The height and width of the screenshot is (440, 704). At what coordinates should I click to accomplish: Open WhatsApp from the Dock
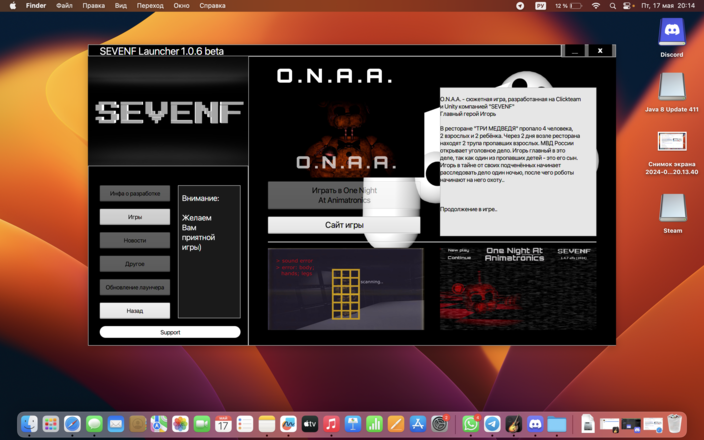pyautogui.click(x=471, y=424)
